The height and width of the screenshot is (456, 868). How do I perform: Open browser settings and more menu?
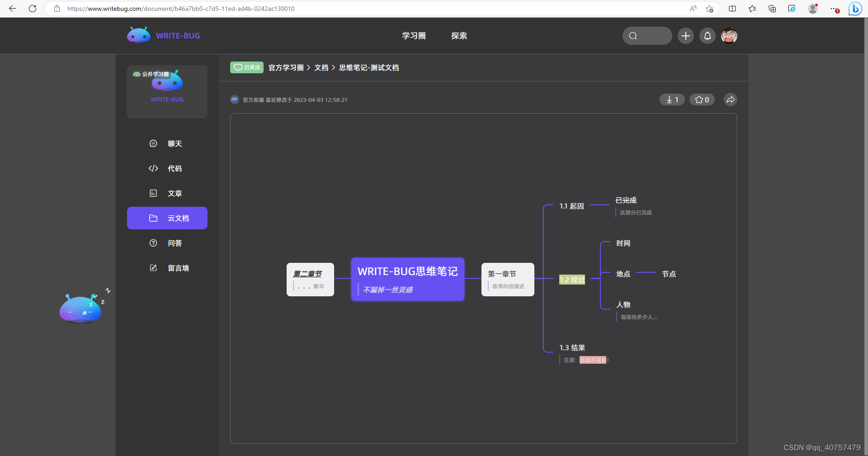coord(835,9)
